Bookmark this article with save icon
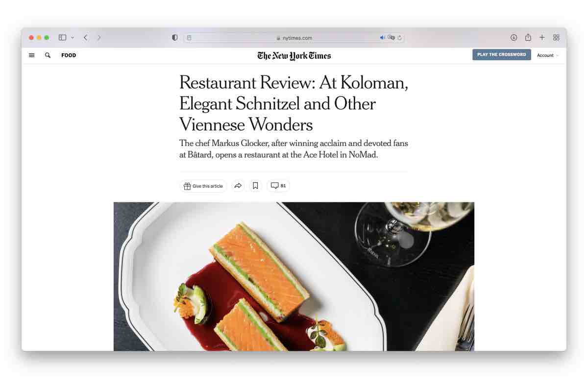 pyautogui.click(x=255, y=186)
